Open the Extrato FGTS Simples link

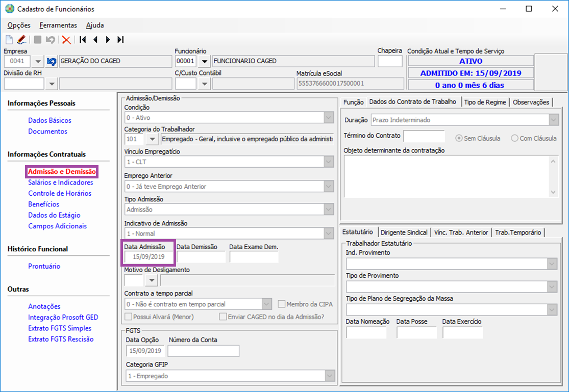(x=60, y=328)
